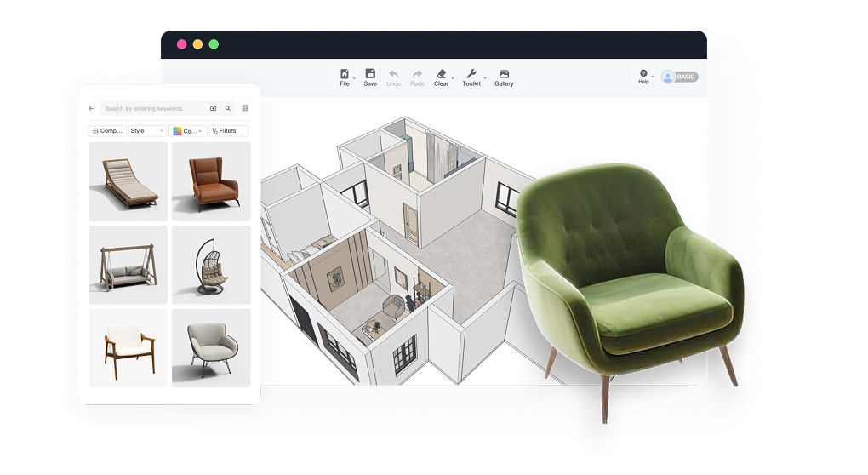This screenshot has height=475, width=868.
Task: Select the wooden chaise lounge thumbnail
Action: (x=128, y=181)
